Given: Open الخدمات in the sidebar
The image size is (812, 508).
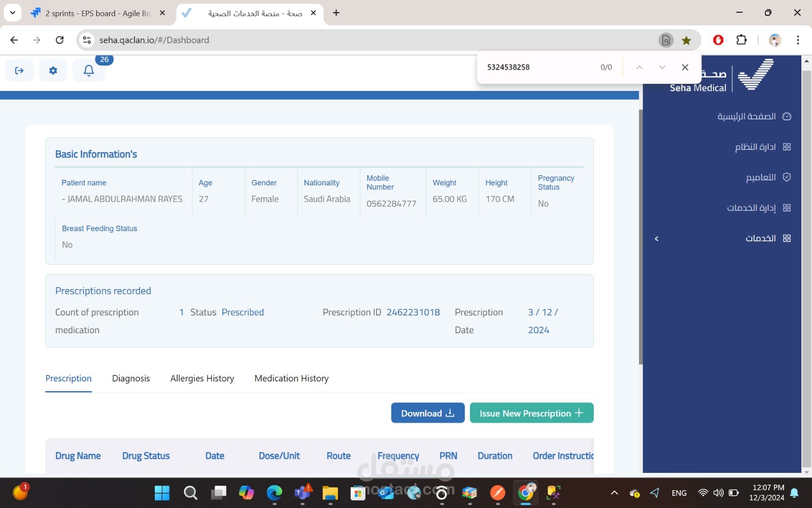Looking at the screenshot, I should (768, 238).
